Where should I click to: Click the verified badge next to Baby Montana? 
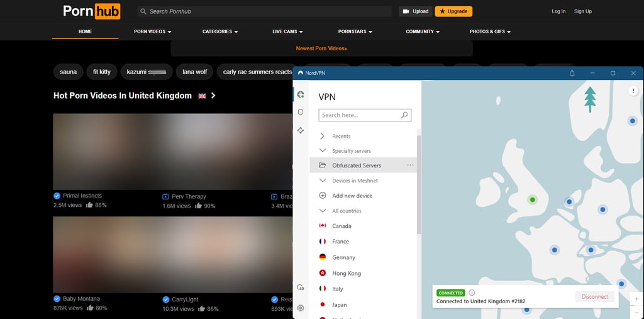(57, 299)
